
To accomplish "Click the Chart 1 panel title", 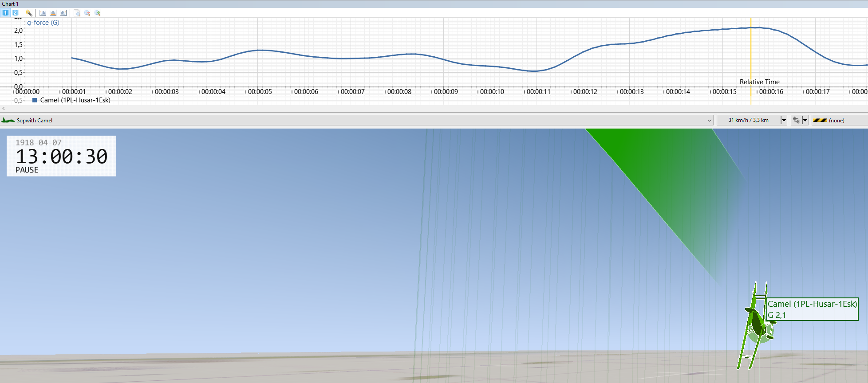I will 10,4.
